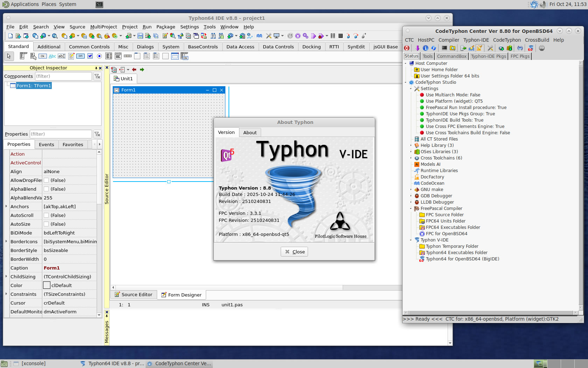Viewport: 588px width, 368px height.
Task: Expand the Help Library tree node
Action: tap(411, 145)
